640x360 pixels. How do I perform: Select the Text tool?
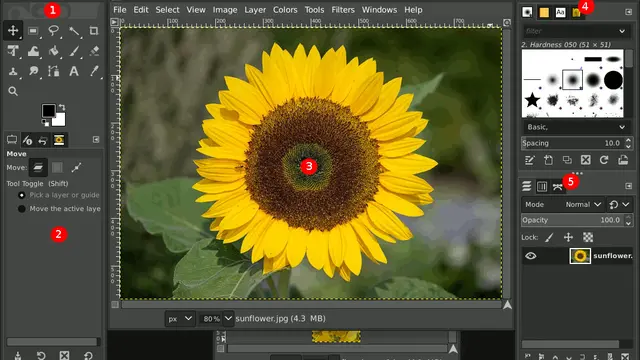[x=73, y=71]
